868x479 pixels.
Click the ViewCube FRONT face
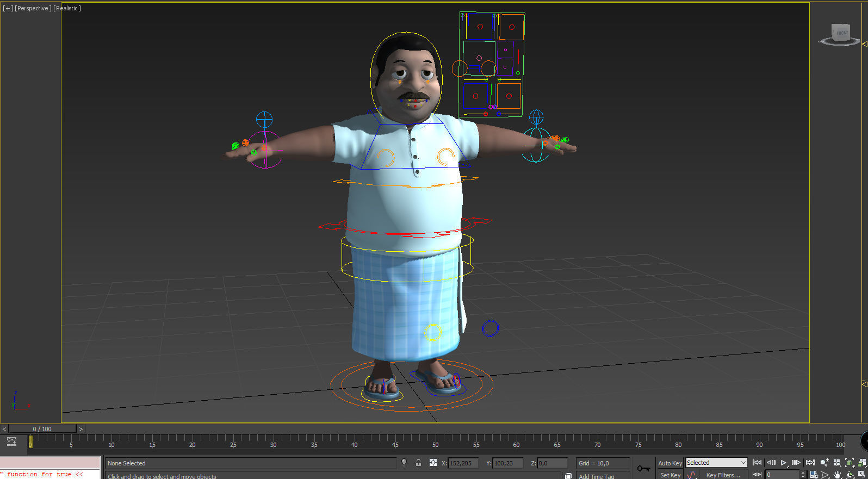(x=841, y=33)
